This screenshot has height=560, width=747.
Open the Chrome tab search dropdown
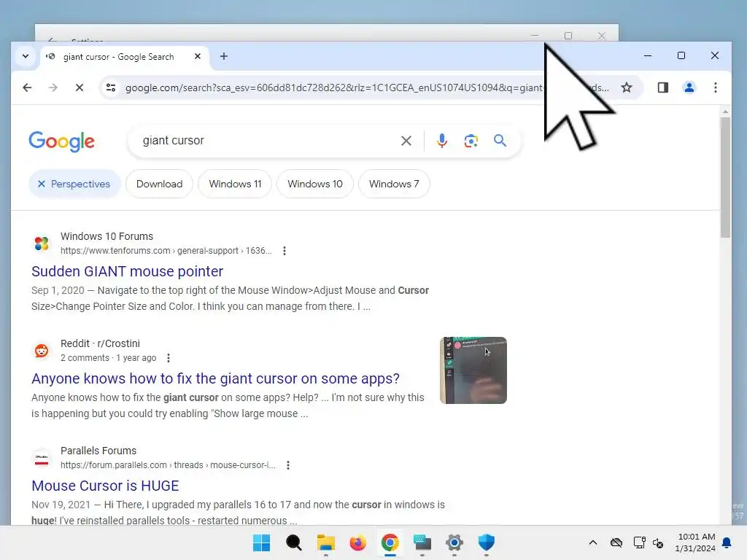click(26, 56)
